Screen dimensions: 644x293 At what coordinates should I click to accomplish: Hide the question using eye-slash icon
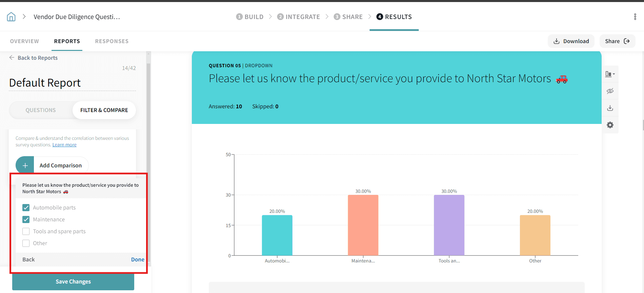click(x=610, y=91)
